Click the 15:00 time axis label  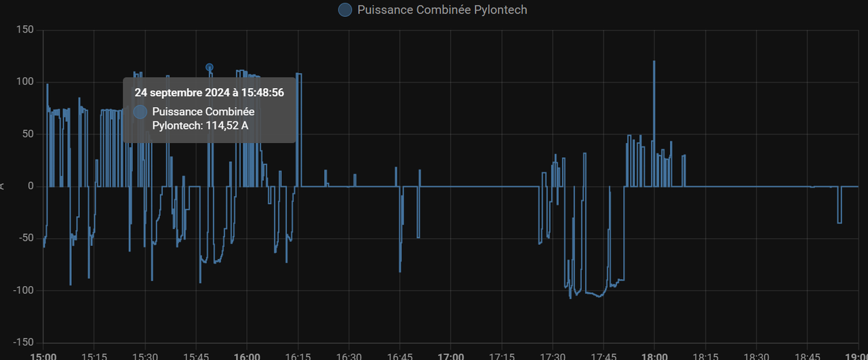point(44,355)
